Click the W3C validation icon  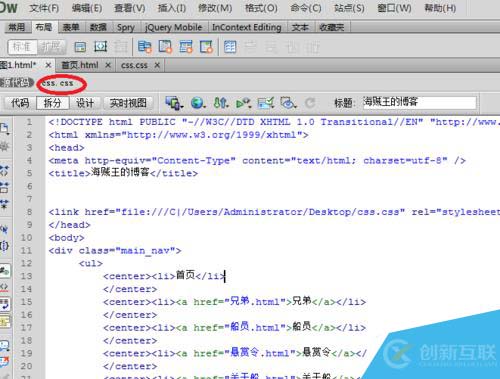(x=243, y=103)
